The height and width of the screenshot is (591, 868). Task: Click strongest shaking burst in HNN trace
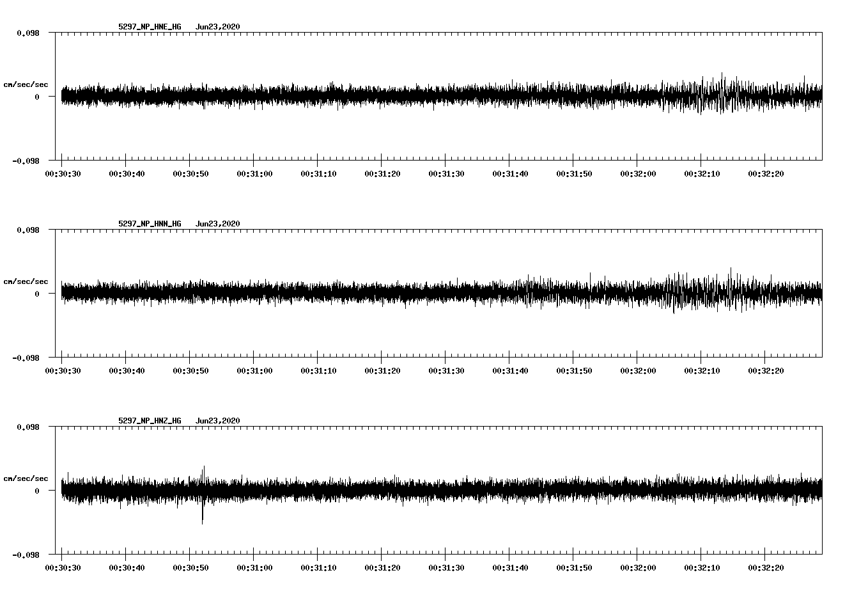tap(703, 290)
